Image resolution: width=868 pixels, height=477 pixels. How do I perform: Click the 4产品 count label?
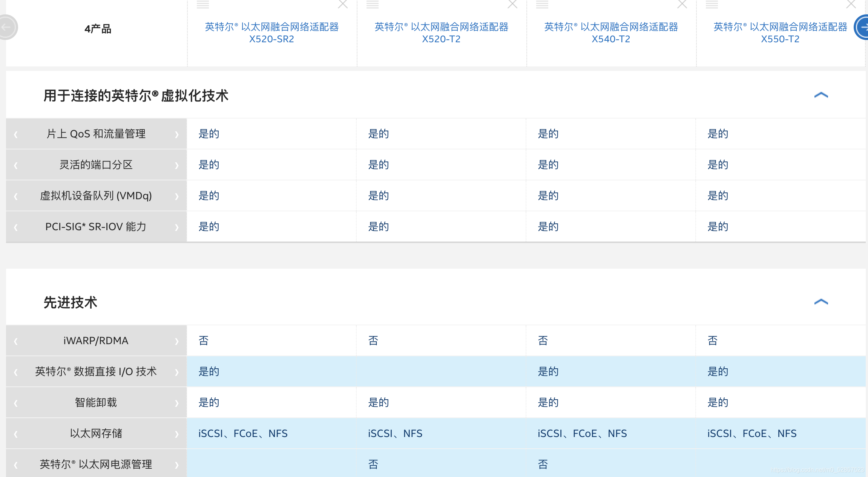(x=98, y=29)
